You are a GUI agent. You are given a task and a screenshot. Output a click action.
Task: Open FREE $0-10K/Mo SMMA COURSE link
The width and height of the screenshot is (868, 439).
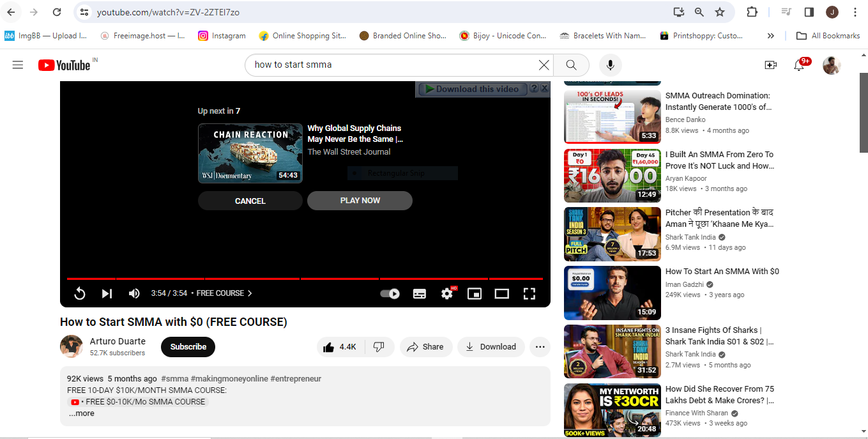[138, 402]
